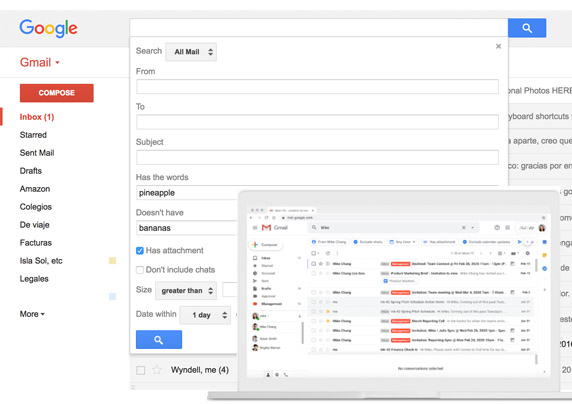Open the Colegios label

tap(36, 207)
